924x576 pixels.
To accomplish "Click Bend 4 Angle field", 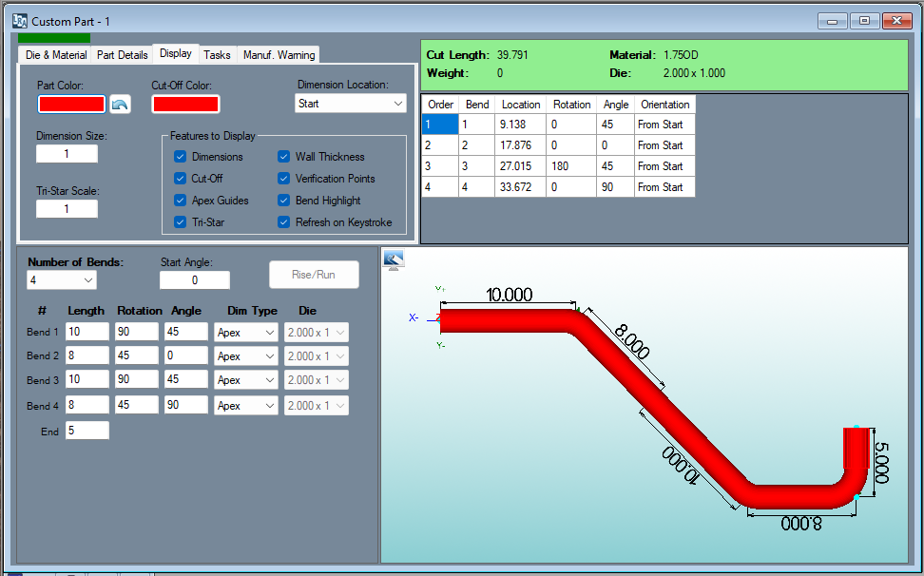I will (x=186, y=405).
